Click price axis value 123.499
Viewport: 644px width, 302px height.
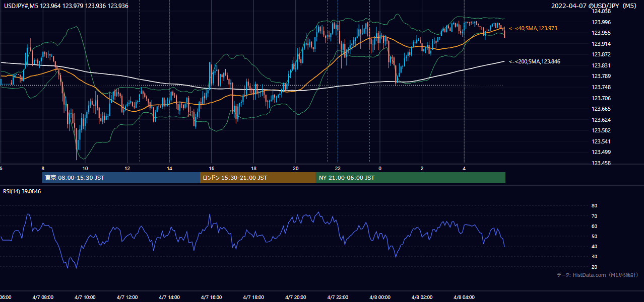[601, 152]
